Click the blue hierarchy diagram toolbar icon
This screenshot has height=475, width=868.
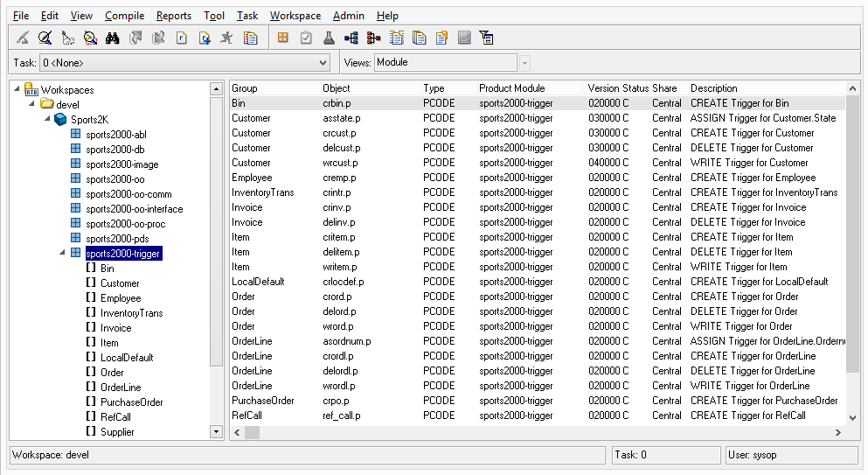click(x=351, y=38)
